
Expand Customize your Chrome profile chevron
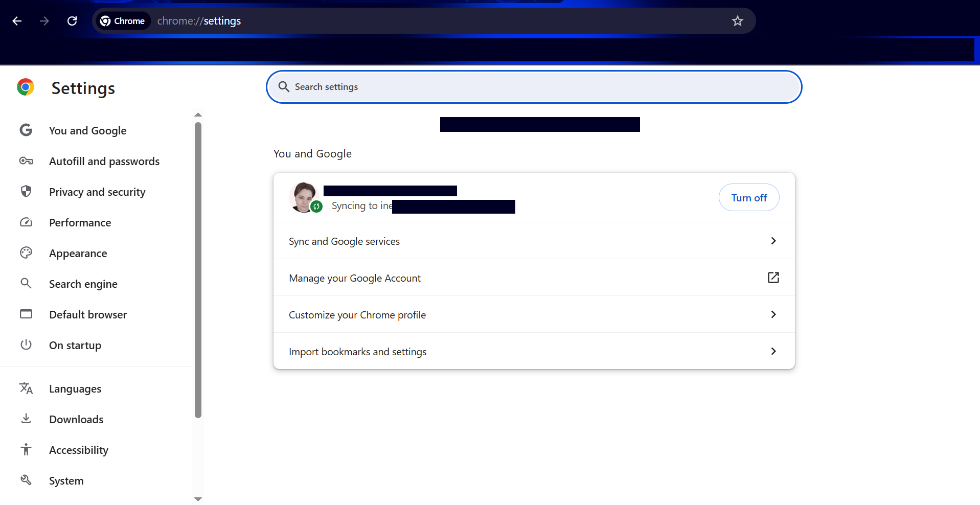[x=773, y=314]
